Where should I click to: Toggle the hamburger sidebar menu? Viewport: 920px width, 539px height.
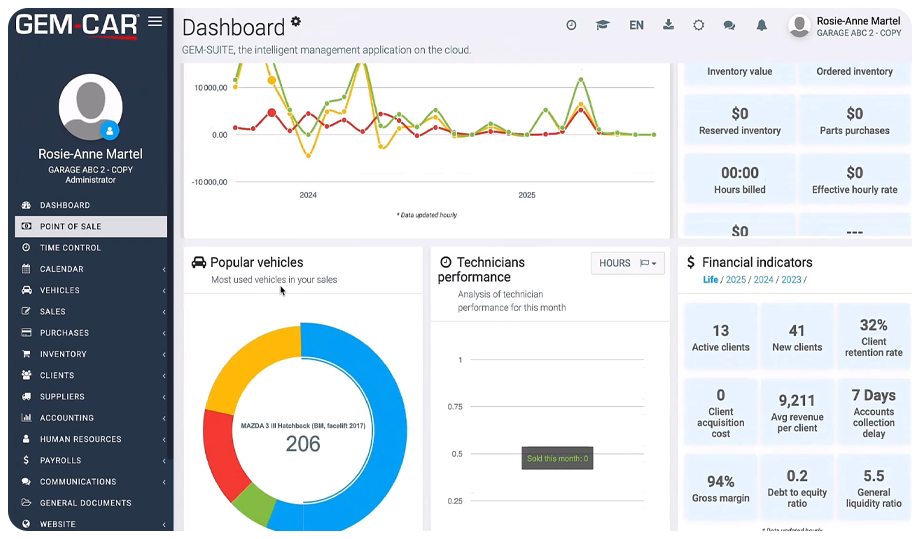click(x=154, y=22)
